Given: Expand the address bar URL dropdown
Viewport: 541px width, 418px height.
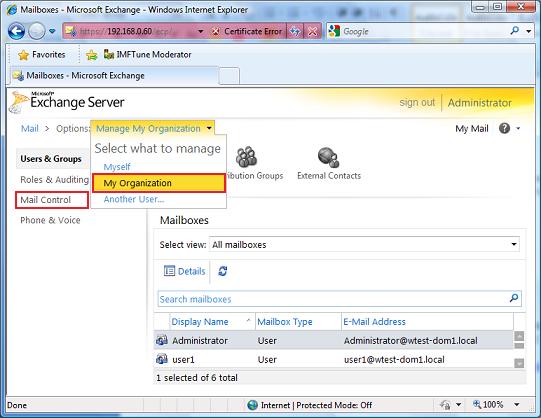Looking at the screenshot, I should 200,31.
